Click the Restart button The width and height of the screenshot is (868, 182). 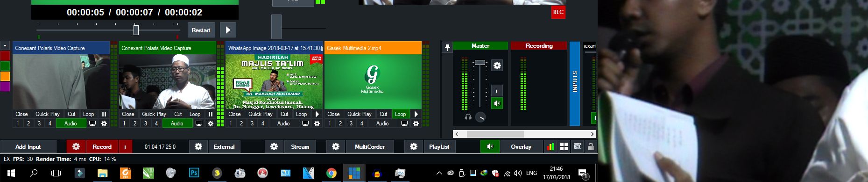tap(201, 30)
